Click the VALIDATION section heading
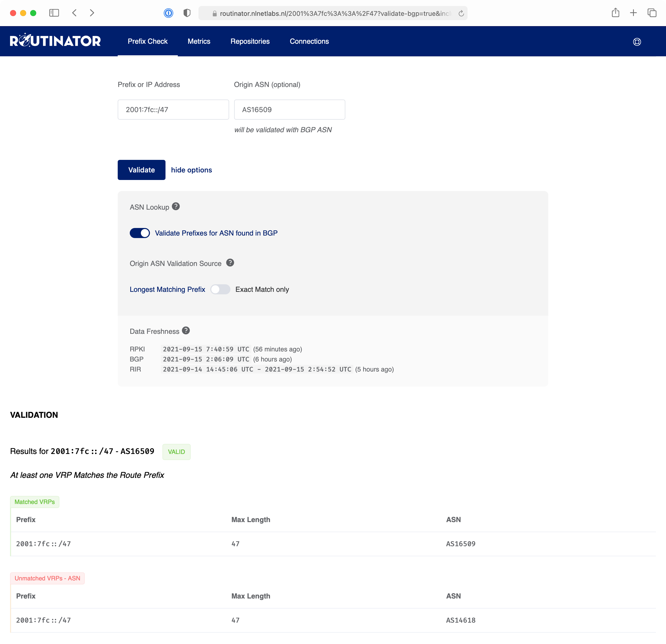This screenshot has height=644, width=666. [x=34, y=415]
